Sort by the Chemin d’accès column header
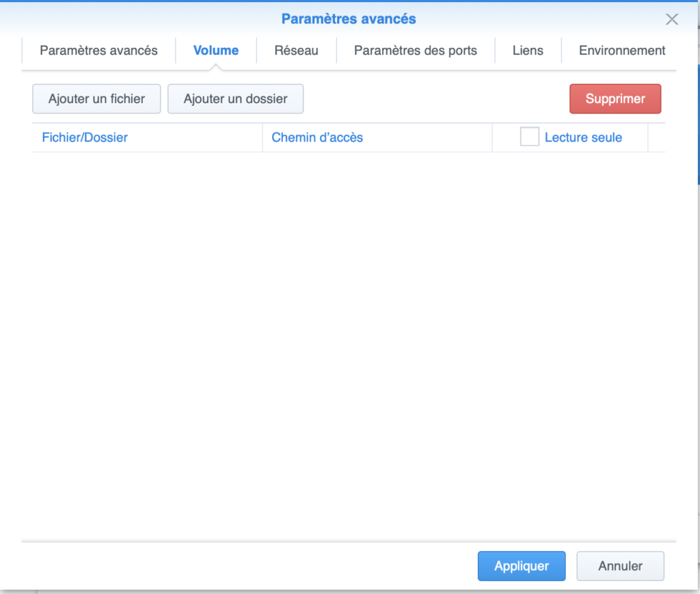 click(377, 137)
